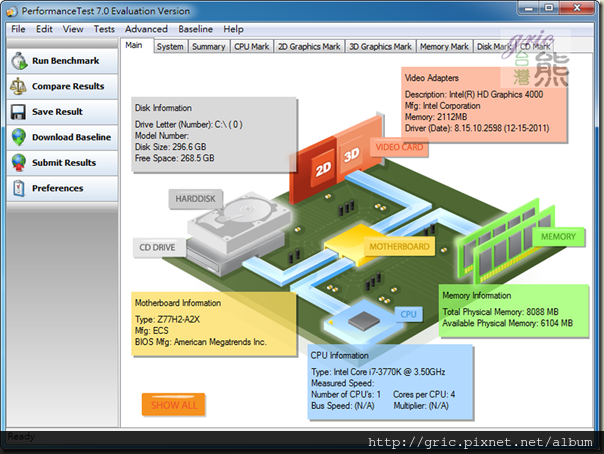Click the Compare Results scales icon

(18, 86)
